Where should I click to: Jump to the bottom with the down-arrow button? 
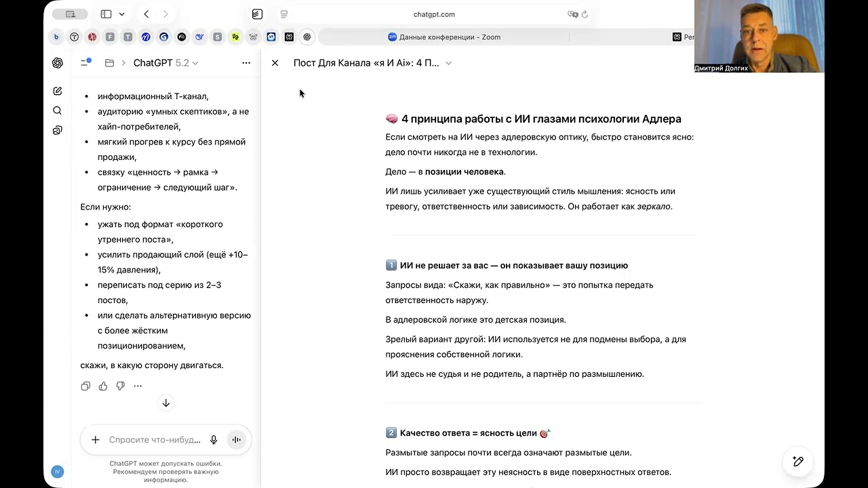pos(165,403)
